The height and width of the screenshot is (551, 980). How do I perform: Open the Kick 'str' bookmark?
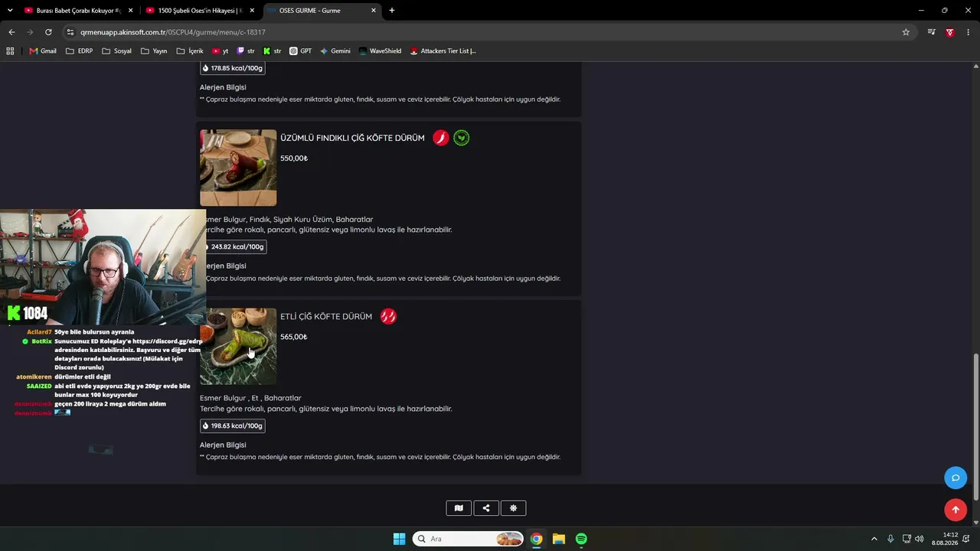[272, 51]
